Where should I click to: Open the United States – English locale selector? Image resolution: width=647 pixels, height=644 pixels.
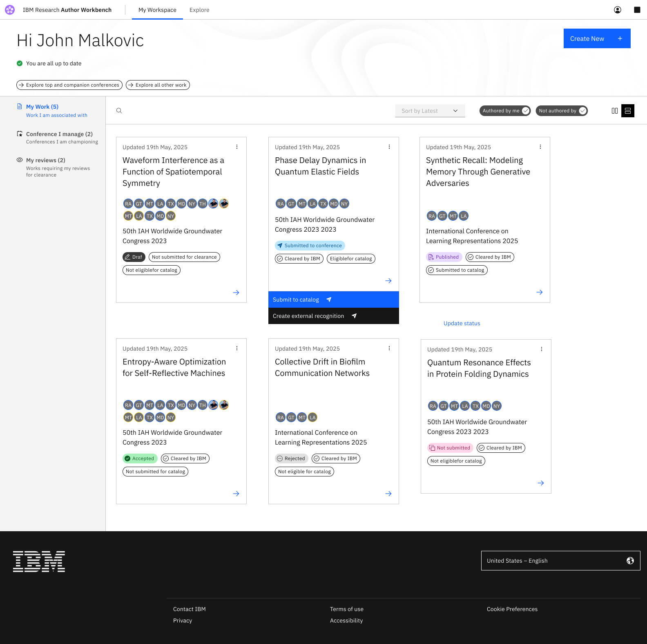tap(560, 561)
